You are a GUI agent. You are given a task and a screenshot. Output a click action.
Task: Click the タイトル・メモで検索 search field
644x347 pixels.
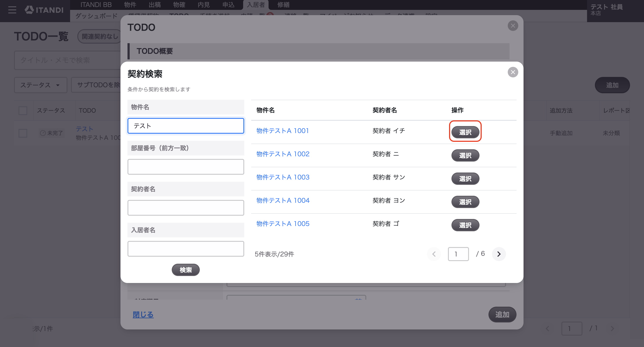coord(67,60)
